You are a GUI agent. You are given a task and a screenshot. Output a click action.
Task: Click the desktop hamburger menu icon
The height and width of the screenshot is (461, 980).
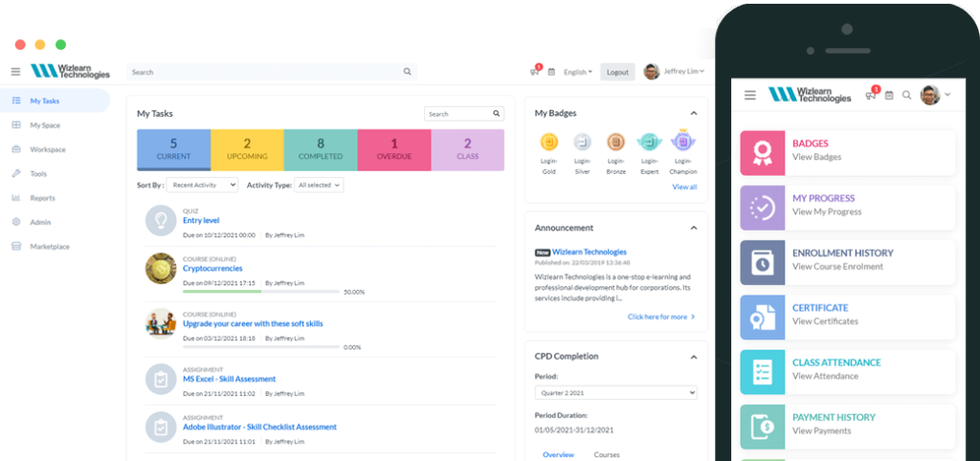(x=15, y=72)
